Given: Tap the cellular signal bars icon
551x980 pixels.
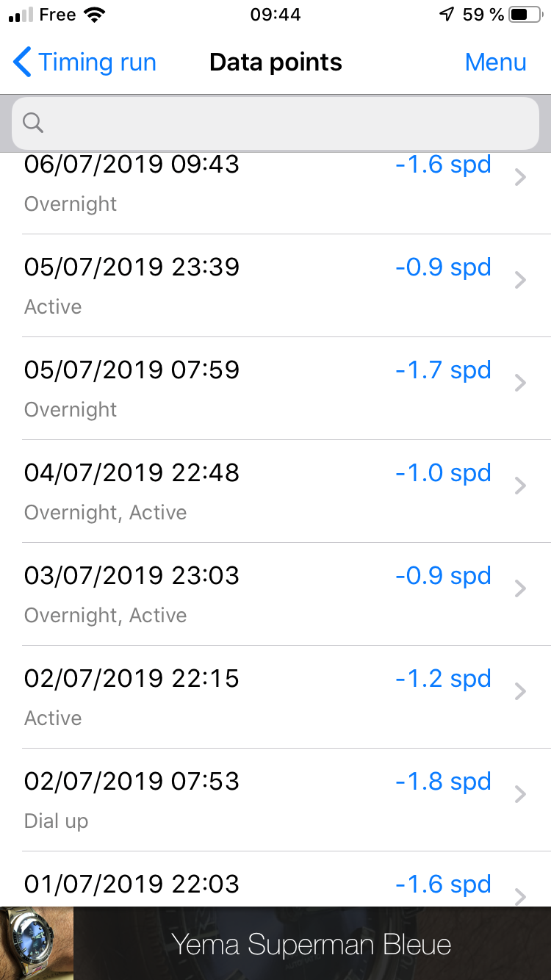Looking at the screenshot, I should [x=21, y=15].
